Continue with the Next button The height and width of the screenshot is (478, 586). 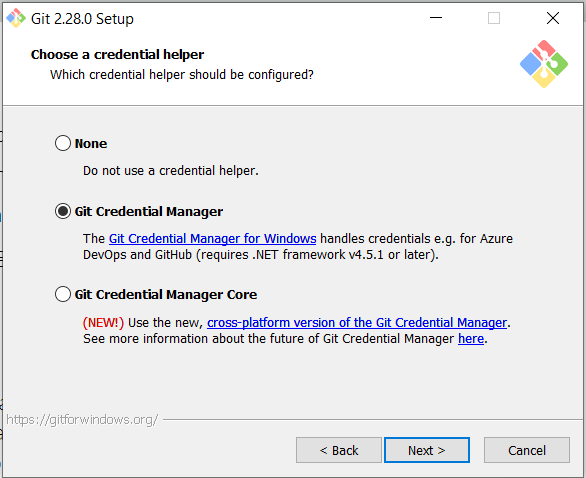[x=427, y=450]
